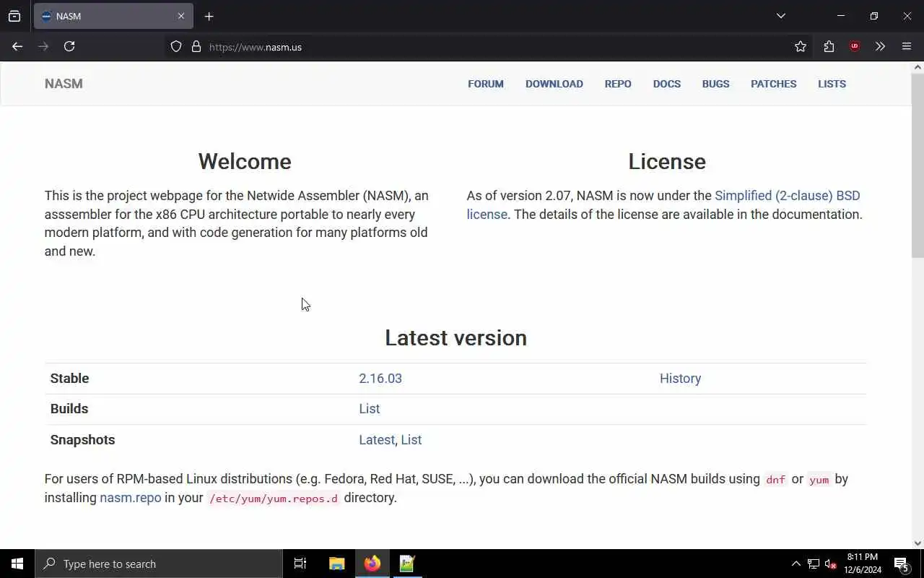Open Task View on taskbar
Viewport: 924px width, 578px height.
point(300,564)
